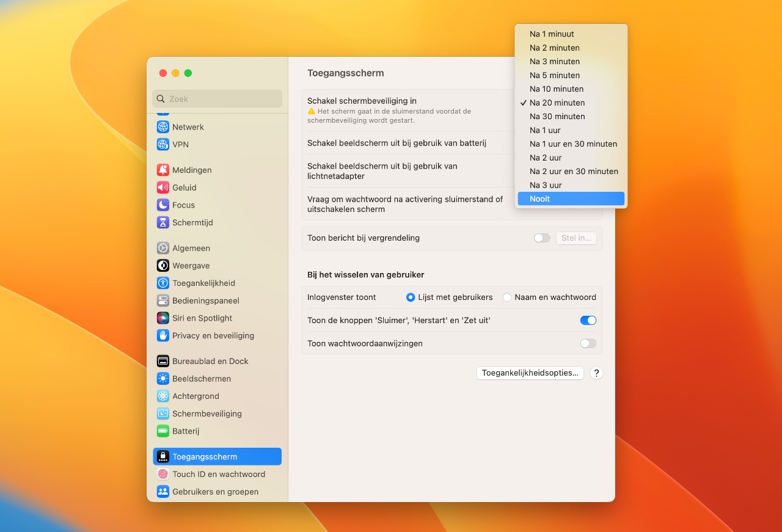Screen dimensions: 782x532
Task: Disable the Sluimer, Herstart, Zet uit buttons toggle
Action: click(x=588, y=321)
